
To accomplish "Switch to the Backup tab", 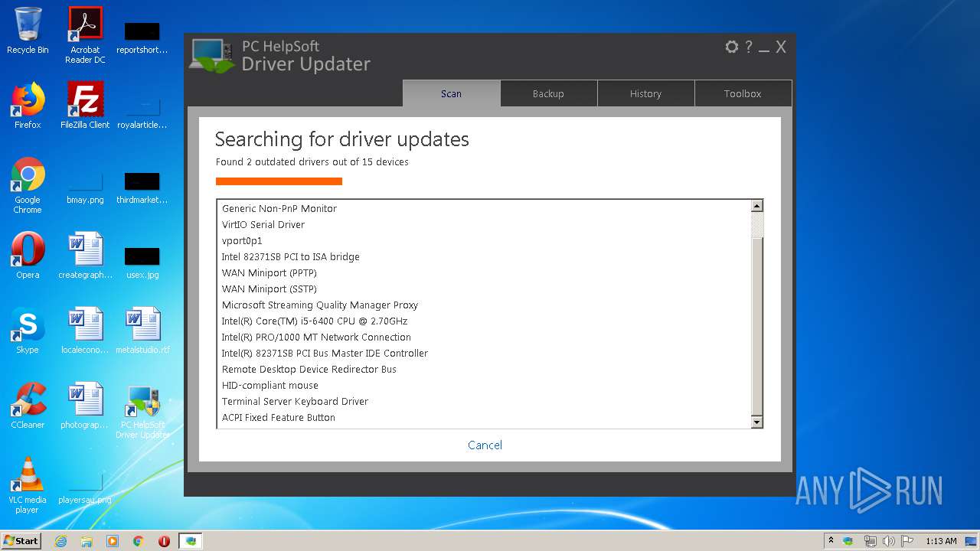I will (x=548, y=93).
